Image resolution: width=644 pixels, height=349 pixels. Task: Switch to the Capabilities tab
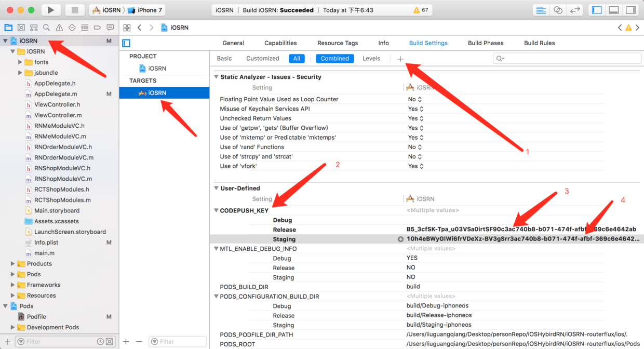pyautogui.click(x=280, y=43)
